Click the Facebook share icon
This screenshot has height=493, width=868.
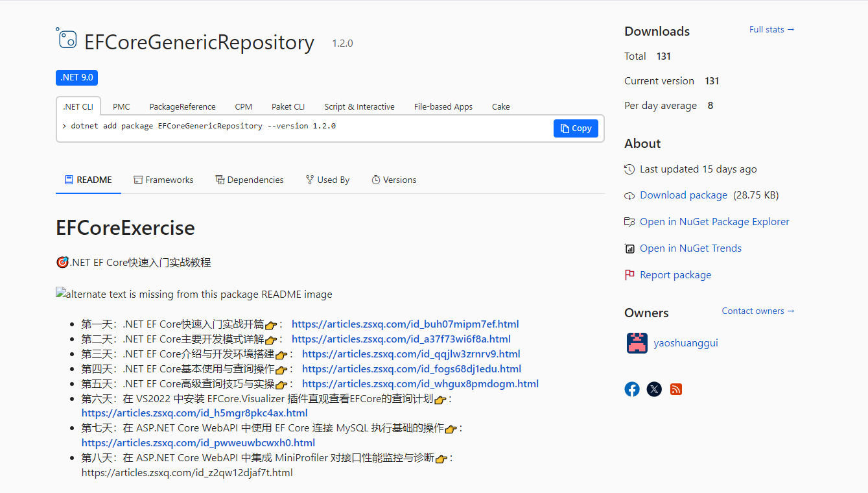pyautogui.click(x=632, y=389)
